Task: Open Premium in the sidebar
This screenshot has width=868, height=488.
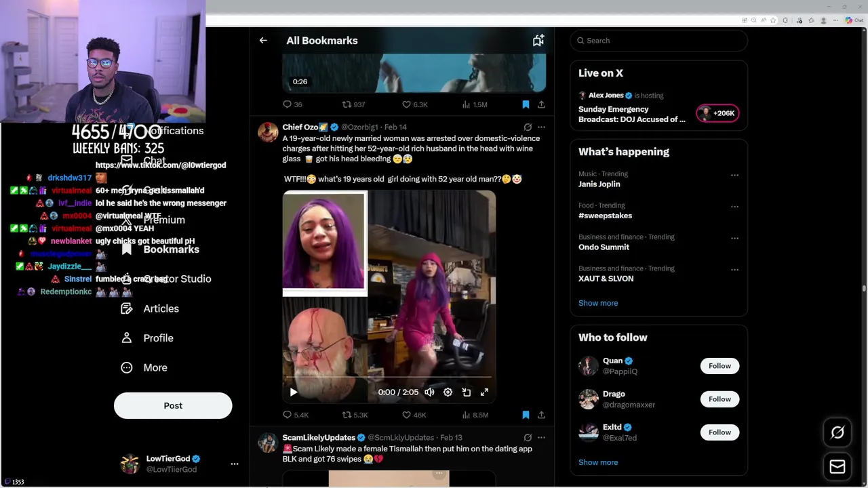Action: coord(153,220)
